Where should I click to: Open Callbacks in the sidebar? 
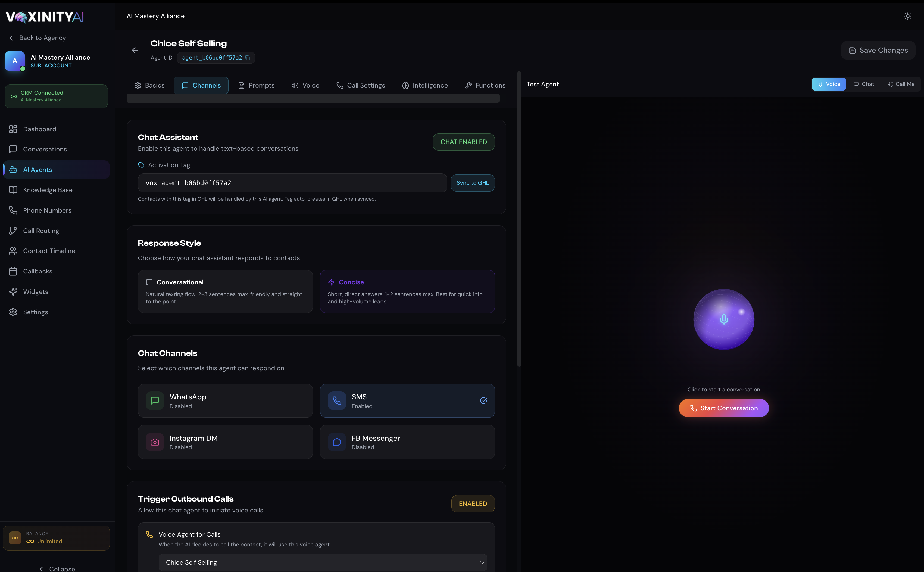[56, 271]
